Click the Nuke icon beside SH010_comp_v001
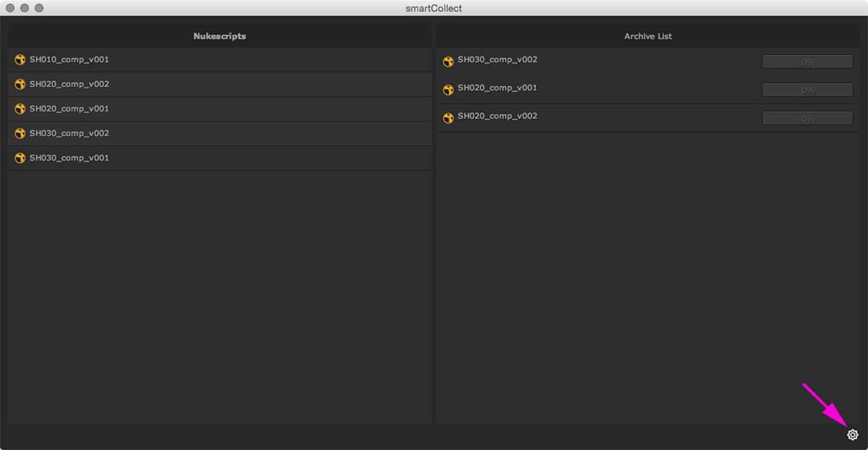Screen dimensions: 868x450 [x=20, y=60]
